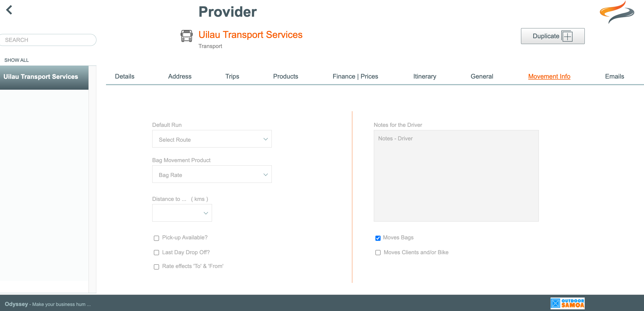Screen dimensions: 644x311
Task: Tick Last Day Drop Off checkbox
Action: (x=156, y=253)
